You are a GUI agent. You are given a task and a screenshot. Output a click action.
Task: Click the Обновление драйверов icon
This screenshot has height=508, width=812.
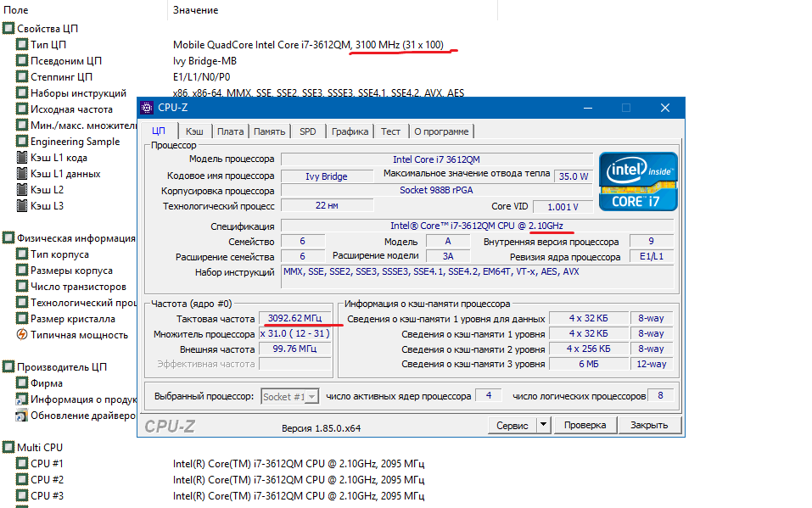point(22,415)
